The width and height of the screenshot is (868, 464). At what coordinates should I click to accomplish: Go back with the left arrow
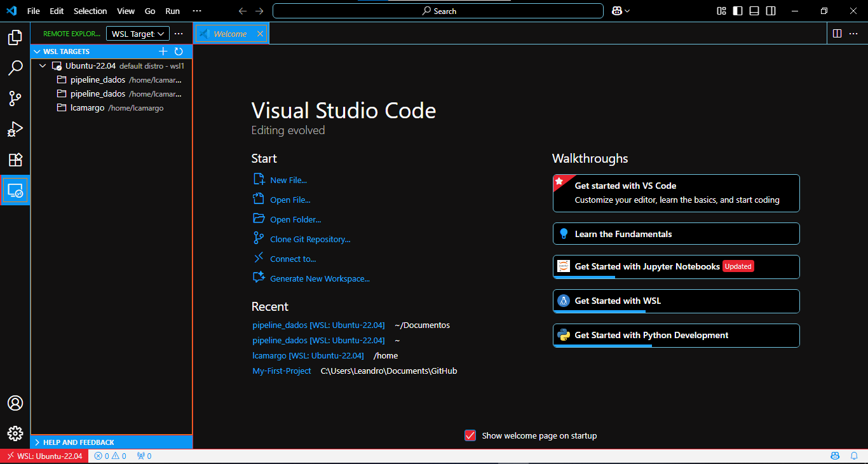(243, 11)
